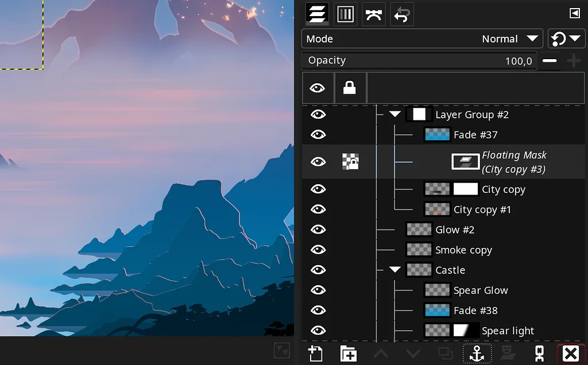The width and height of the screenshot is (588, 365).
Task: Collapse Layer Group #2
Action: (x=394, y=114)
